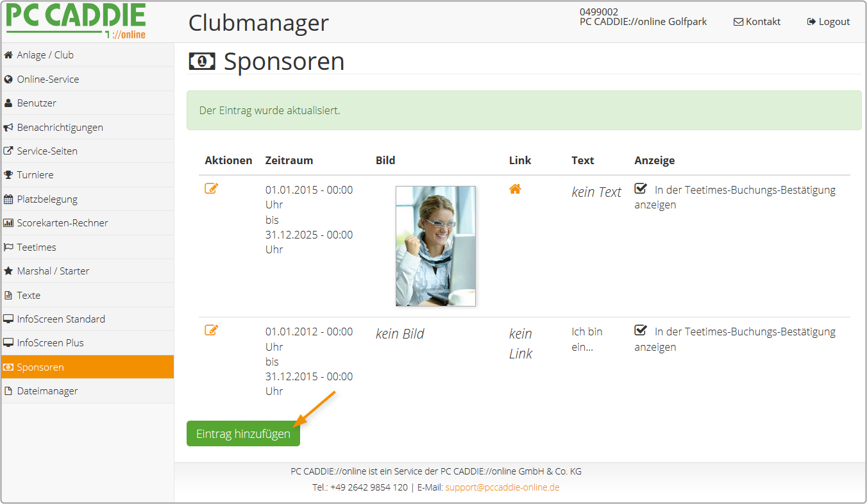
Task: Click the 'PC CADDIE://online Golfpark' club name
Action: click(x=643, y=22)
